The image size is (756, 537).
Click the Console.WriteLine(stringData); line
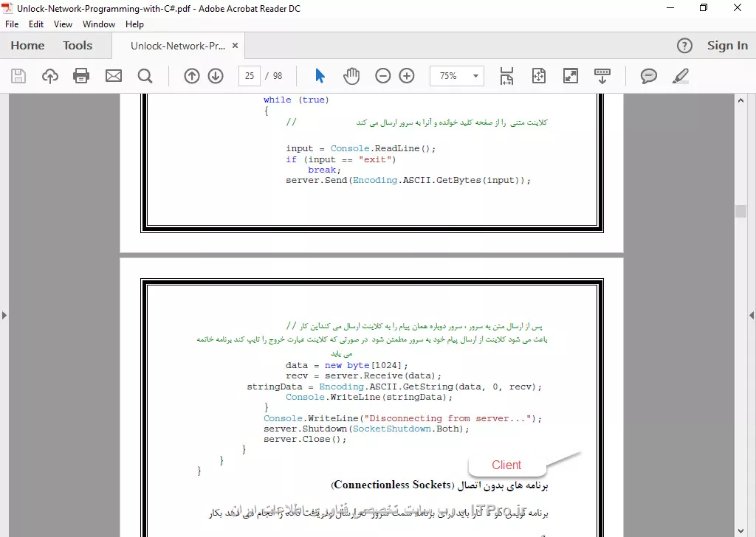(x=369, y=398)
